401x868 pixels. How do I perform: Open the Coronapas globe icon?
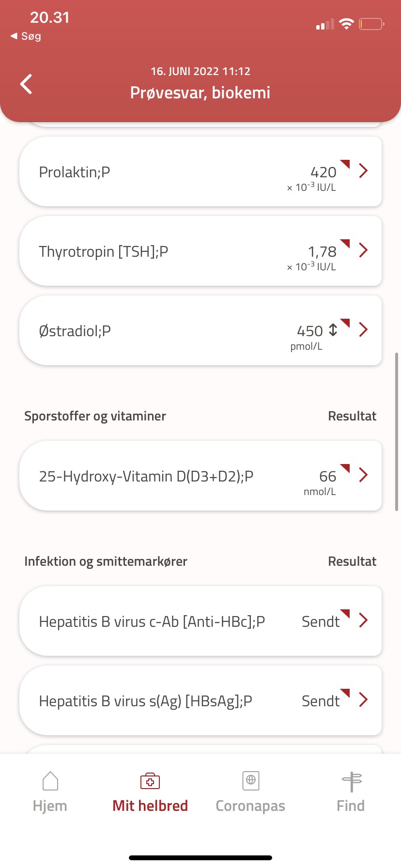click(250, 780)
